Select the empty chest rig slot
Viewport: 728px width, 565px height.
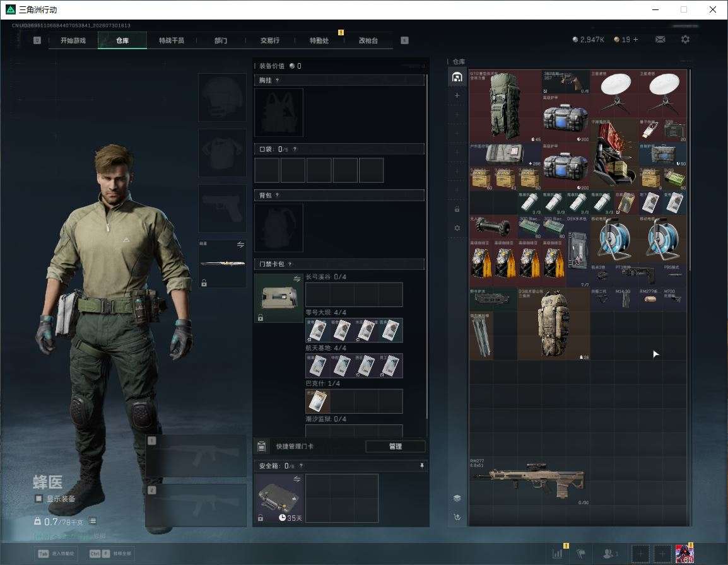pyautogui.click(x=279, y=112)
